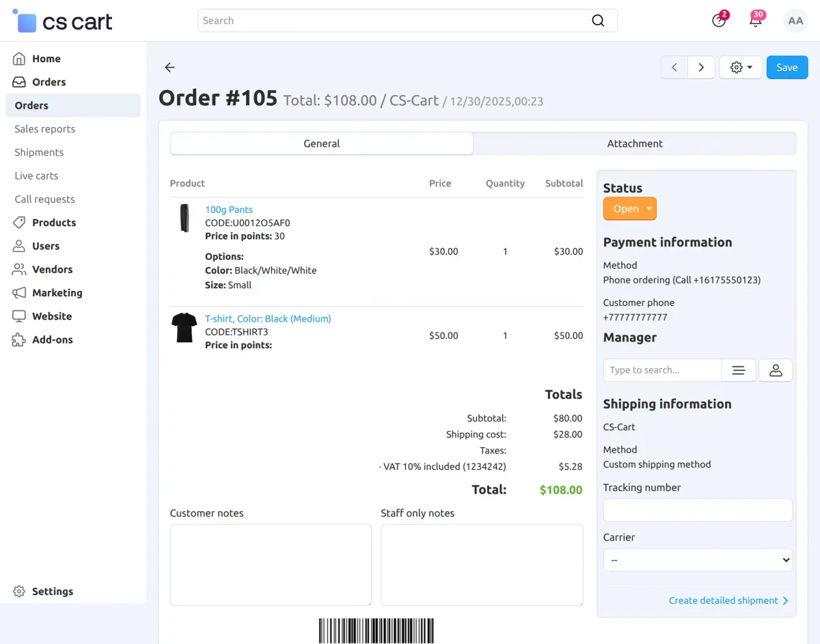Click the back arrow above Order #105
This screenshot has height=644, width=820.
coord(169,67)
